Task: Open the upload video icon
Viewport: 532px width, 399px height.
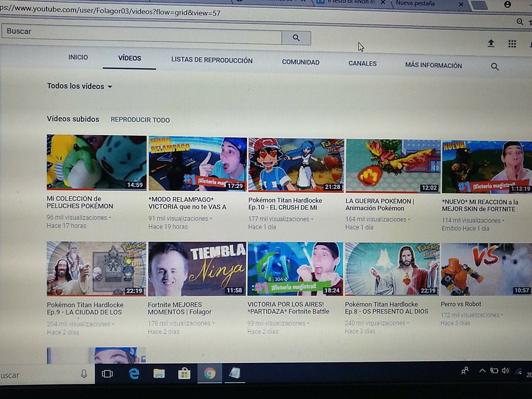Action: point(491,43)
